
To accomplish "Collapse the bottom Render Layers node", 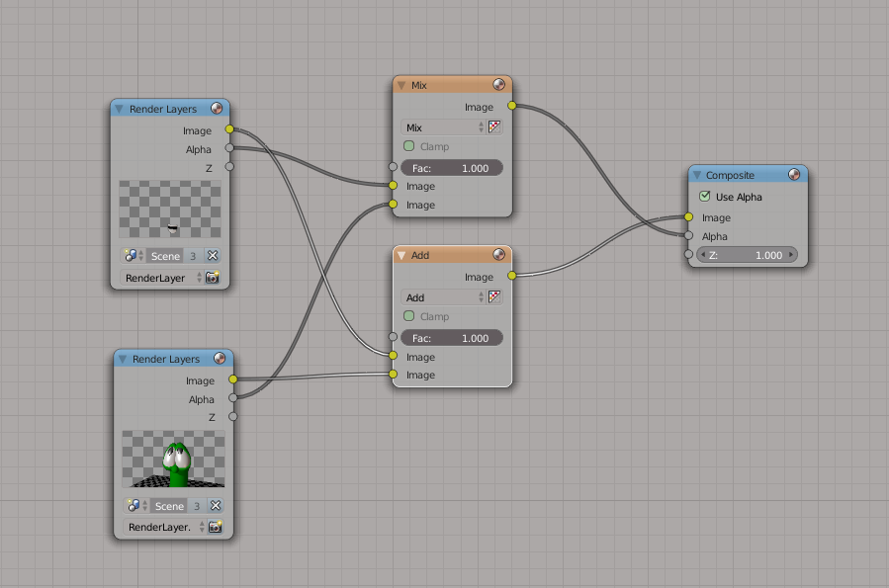I will click(123, 359).
